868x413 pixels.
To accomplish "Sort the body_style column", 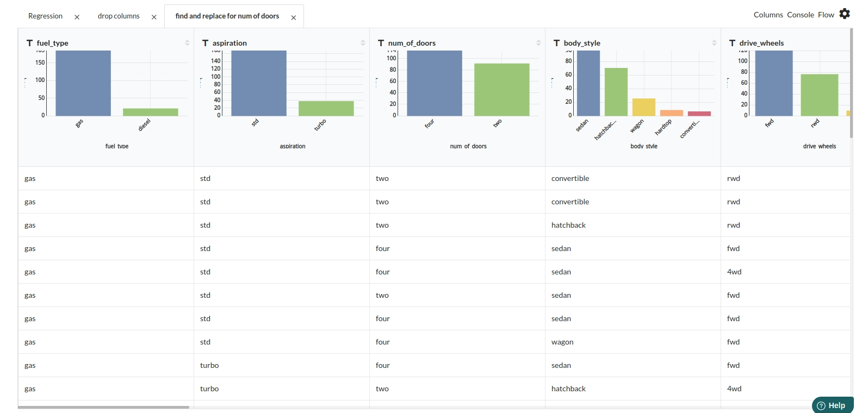I will click(x=714, y=43).
